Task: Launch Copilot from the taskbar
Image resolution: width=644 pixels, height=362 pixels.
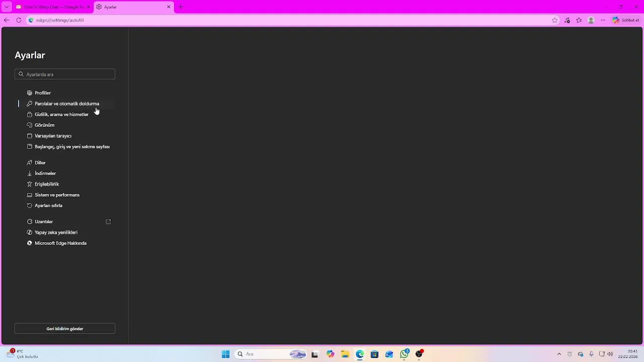Action: tap(330, 354)
